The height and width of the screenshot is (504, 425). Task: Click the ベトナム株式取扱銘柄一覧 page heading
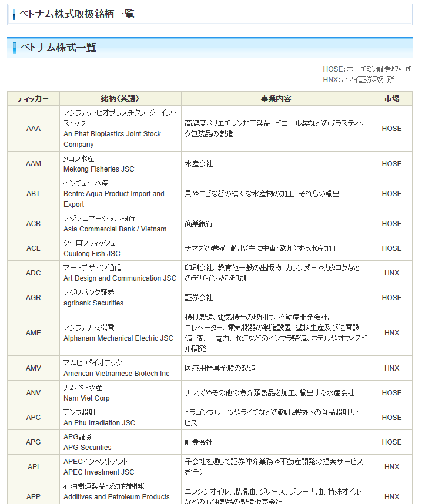pos(76,14)
